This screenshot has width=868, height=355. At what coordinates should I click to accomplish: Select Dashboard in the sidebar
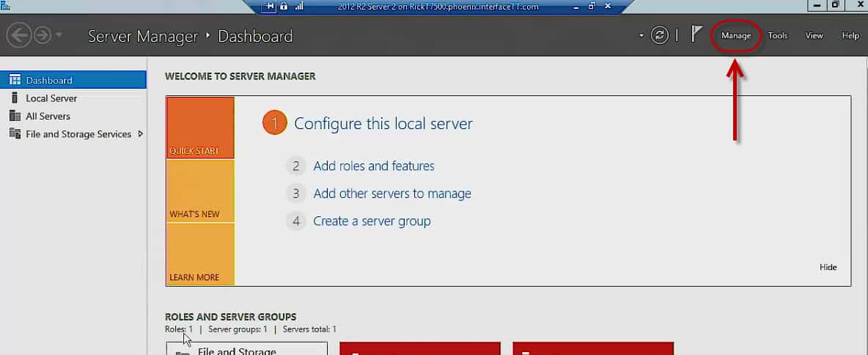tap(73, 80)
